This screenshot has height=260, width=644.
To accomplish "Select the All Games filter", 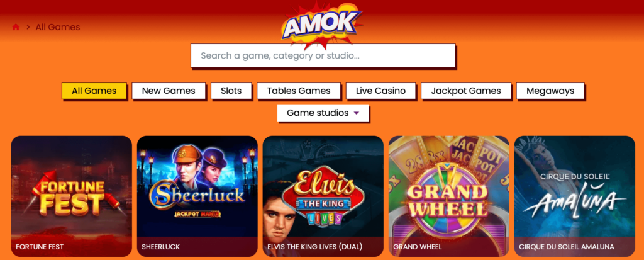I will pyautogui.click(x=94, y=91).
